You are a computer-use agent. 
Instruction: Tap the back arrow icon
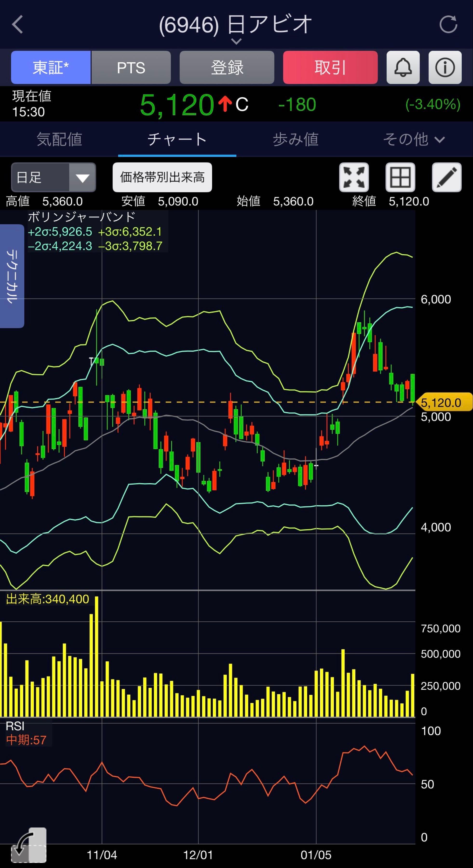[18, 24]
